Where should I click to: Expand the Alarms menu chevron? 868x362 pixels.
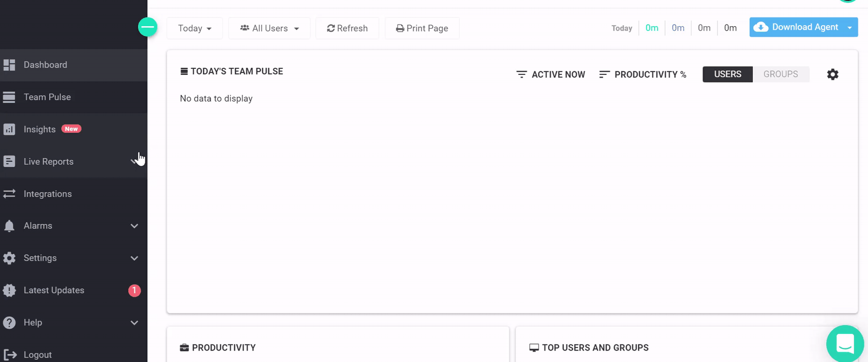(x=134, y=226)
